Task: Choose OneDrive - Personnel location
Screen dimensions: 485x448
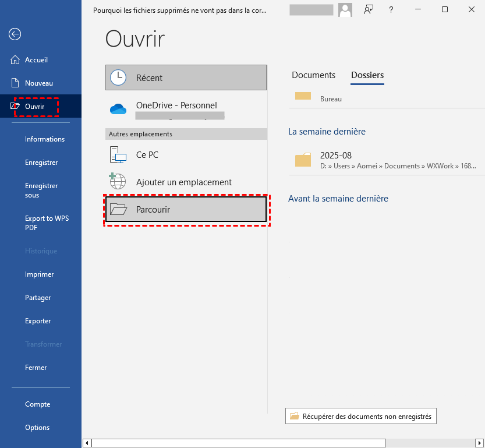Action: (x=186, y=110)
